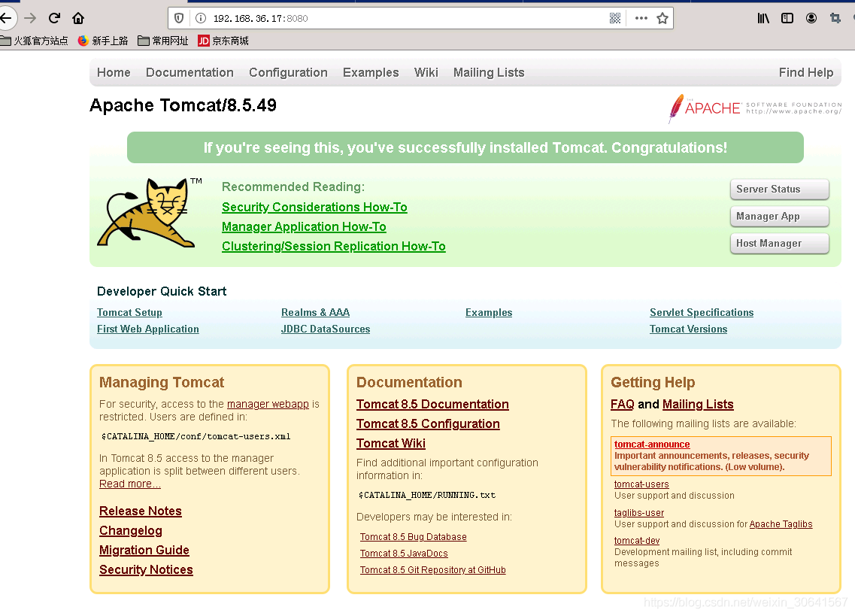Viewport: 855px width, 616px height.
Task: Open Tomcat 8.5 Documentation link
Action: 432,405
